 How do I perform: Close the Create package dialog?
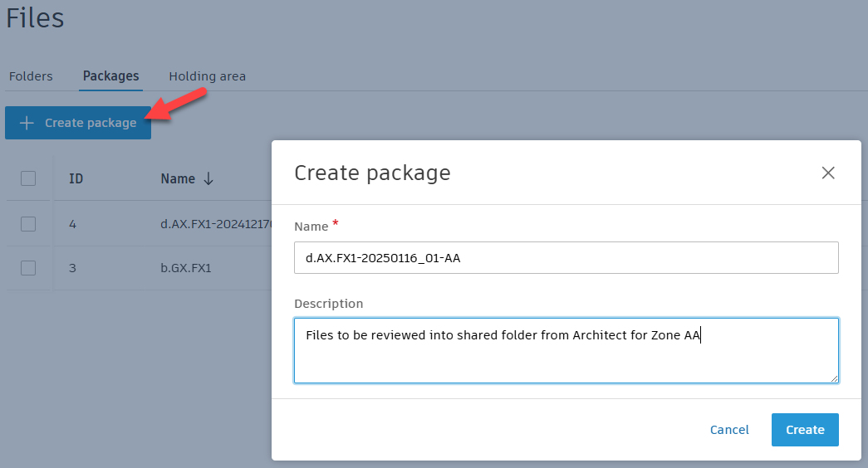pyautogui.click(x=828, y=173)
